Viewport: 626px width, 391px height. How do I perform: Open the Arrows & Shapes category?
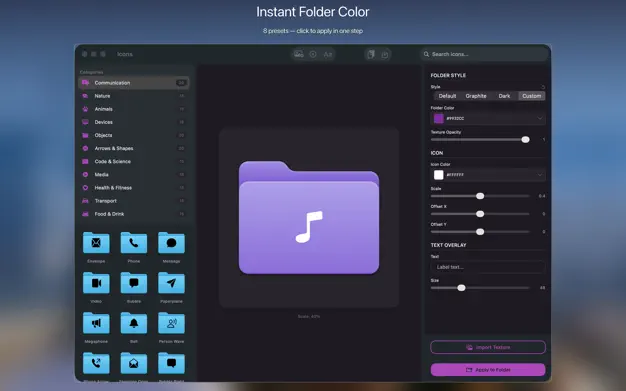tap(133, 148)
